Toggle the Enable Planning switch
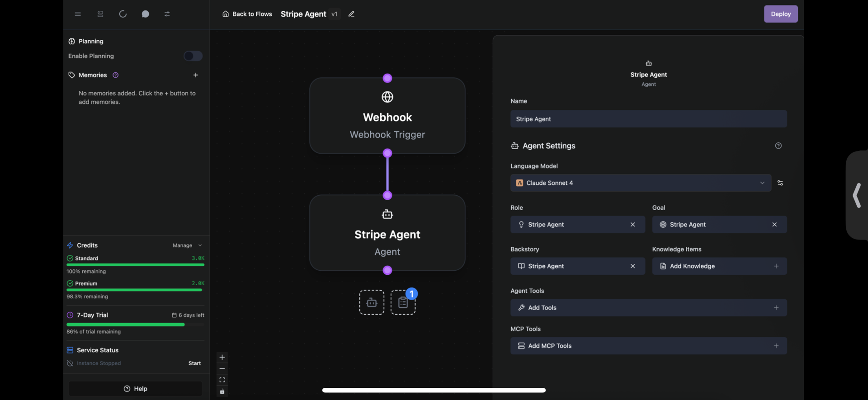This screenshot has height=400, width=868. tap(193, 56)
